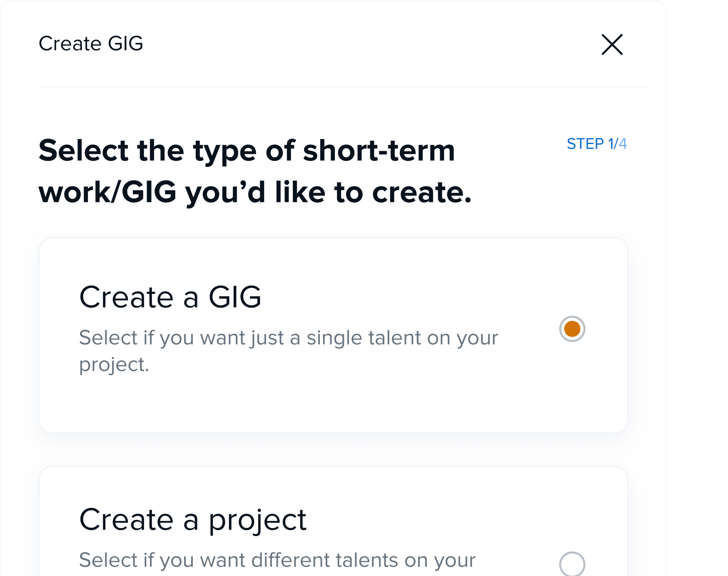Click the STEP 1/4 indicator

tap(596, 144)
